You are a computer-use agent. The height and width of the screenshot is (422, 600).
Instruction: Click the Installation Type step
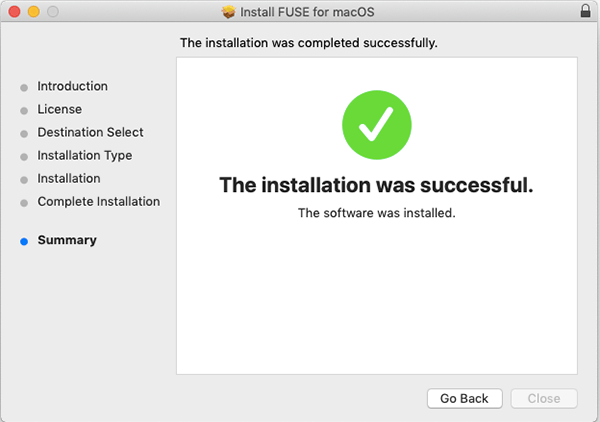point(84,155)
